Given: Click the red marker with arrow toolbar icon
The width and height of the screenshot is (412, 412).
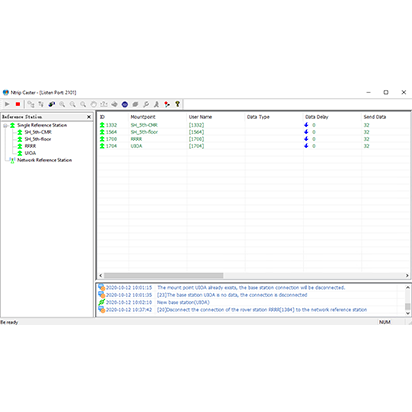Looking at the screenshot, I should (x=167, y=104).
